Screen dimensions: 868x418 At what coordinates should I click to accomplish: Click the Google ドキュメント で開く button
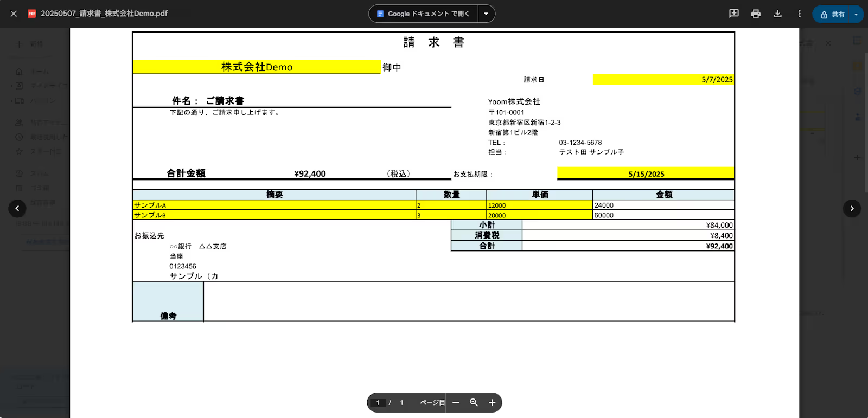coord(424,14)
